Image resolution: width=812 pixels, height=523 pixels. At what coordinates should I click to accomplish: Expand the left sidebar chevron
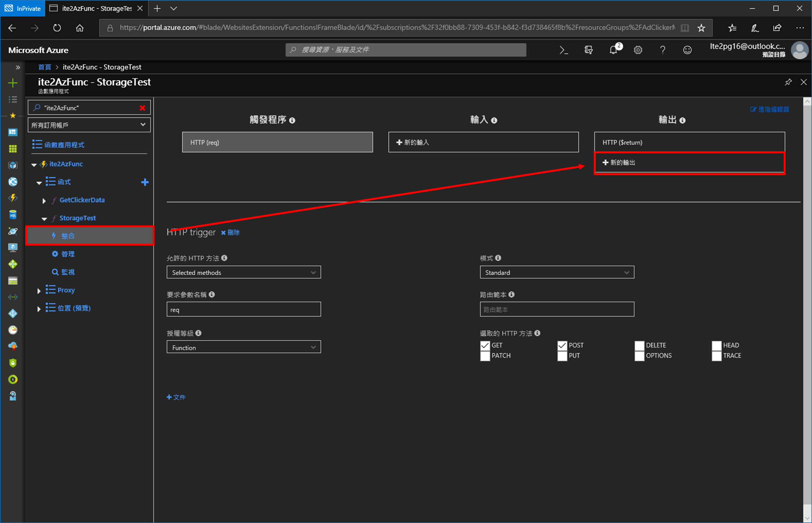click(x=18, y=67)
